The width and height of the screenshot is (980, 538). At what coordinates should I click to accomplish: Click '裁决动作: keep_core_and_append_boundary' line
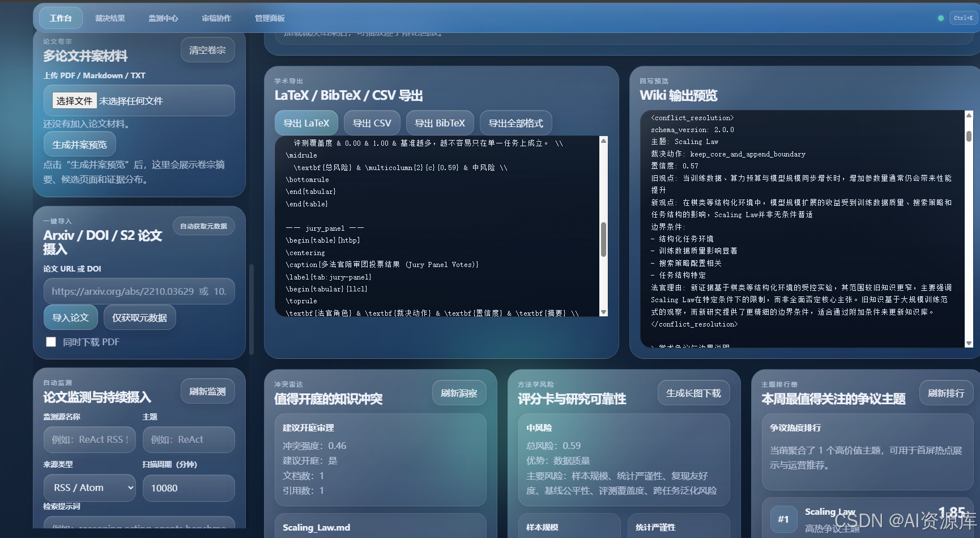[728, 154]
